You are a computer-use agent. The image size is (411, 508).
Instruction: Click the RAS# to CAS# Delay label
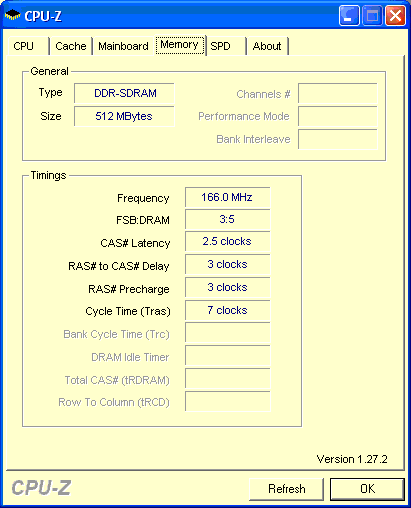tap(119, 266)
